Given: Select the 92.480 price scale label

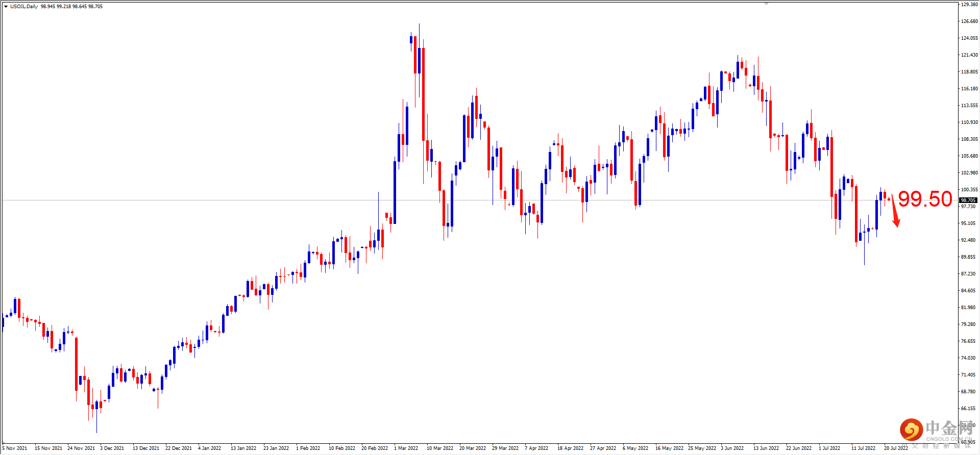Looking at the screenshot, I should 968,240.
